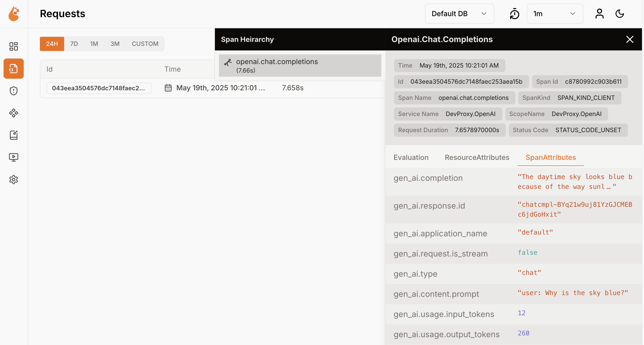Click the refresh timer clock icon
This screenshot has height=345, width=644.
[x=514, y=14]
